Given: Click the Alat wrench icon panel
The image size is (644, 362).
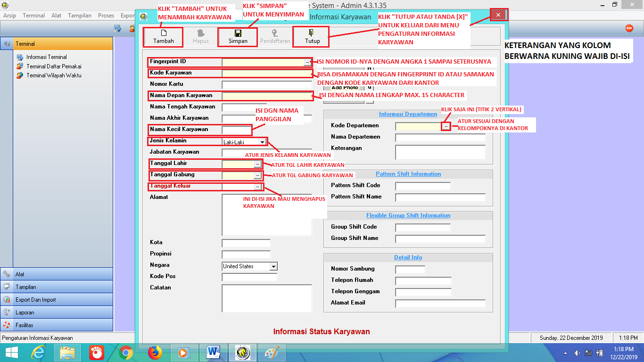Looking at the screenshot, I should tap(7, 274).
